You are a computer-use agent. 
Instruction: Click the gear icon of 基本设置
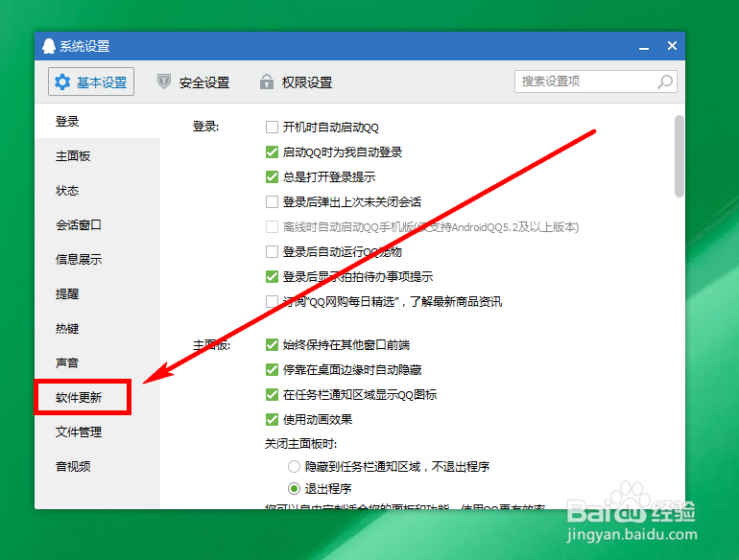click(62, 82)
